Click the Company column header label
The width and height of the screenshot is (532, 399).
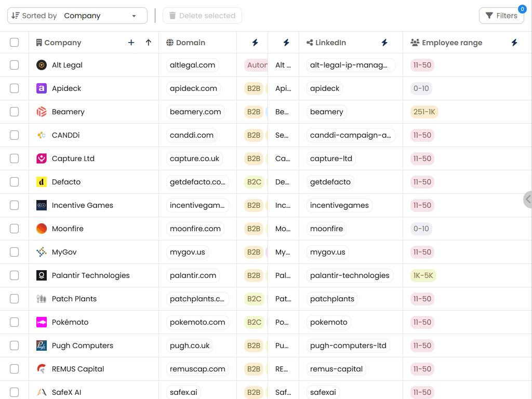click(x=63, y=43)
